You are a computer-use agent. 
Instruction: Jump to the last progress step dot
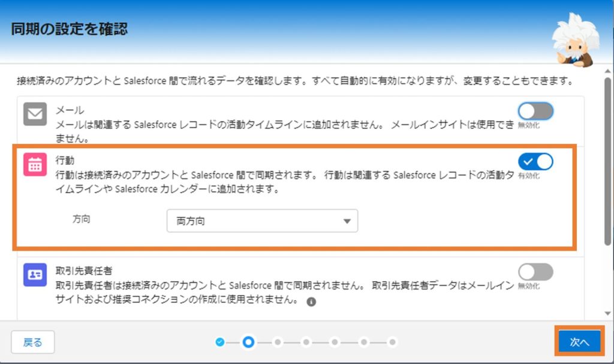click(x=392, y=342)
